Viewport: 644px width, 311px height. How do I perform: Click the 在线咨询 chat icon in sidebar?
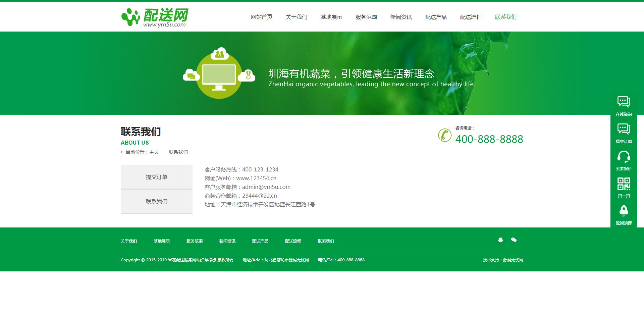(624, 102)
